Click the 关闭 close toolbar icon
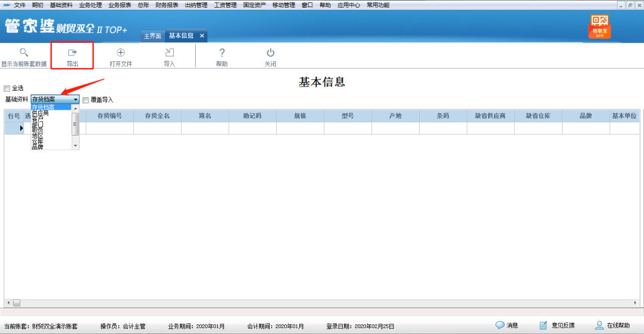The image size is (644, 334). (270, 55)
